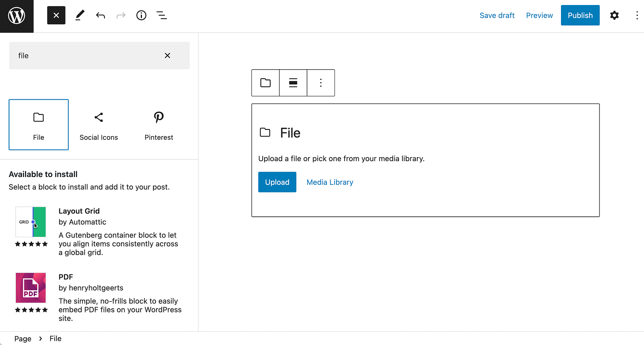This screenshot has height=345, width=644.
Task: Pick the Pinterest block from the results
Action: pos(158,124)
